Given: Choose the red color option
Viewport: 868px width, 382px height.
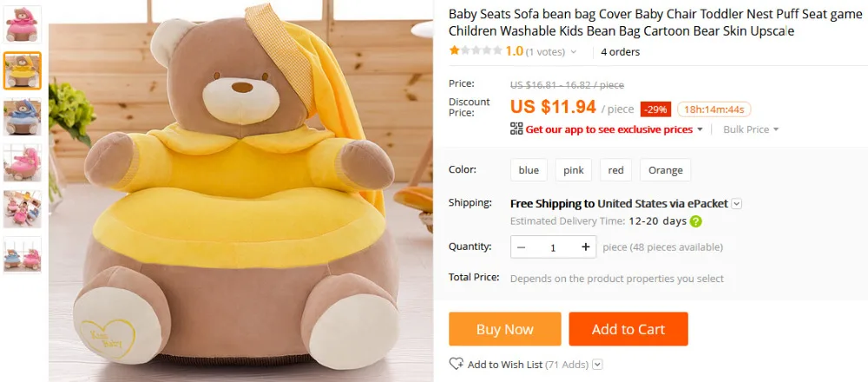Looking at the screenshot, I should pos(616,170).
